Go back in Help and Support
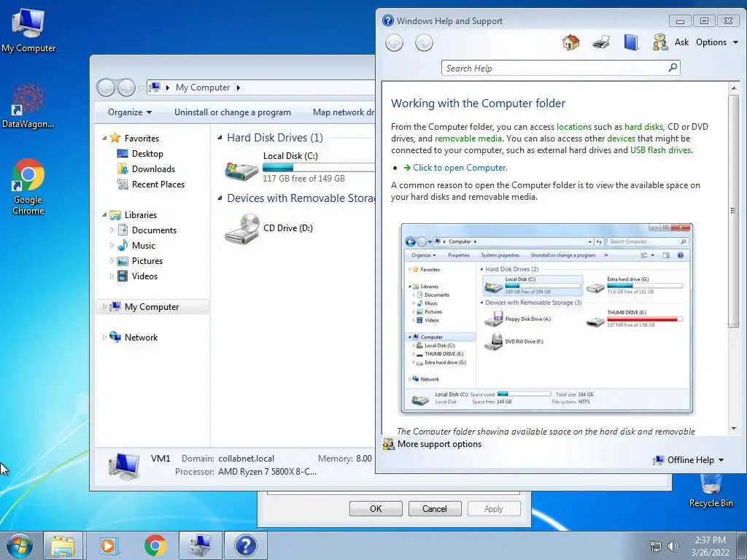747x560 pixels. pyautogui.click(x=394, y=43)
